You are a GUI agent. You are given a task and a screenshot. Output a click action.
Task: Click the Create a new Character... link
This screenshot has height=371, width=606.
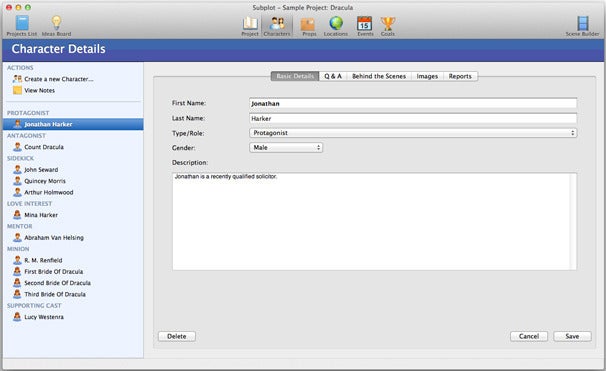pyautogui.click(x=59, y=79)
